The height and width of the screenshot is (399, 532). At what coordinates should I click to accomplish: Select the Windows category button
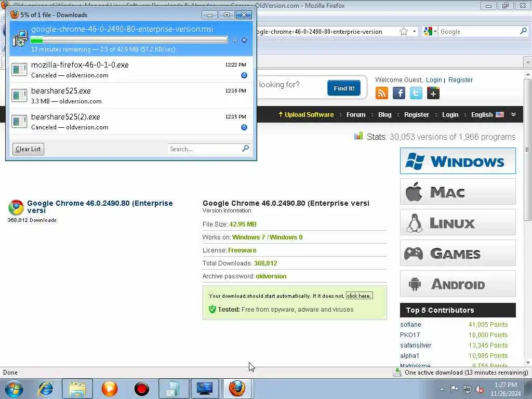click(458, 161)
